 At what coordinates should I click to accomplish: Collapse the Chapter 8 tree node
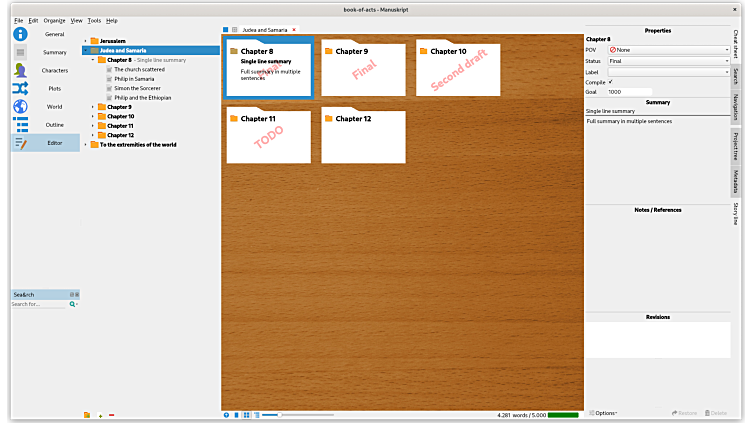(x=93, y=60)
